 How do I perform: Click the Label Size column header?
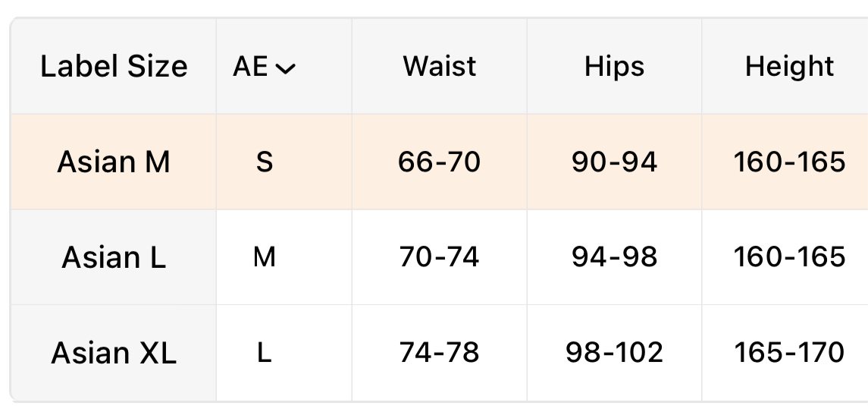[114, 67]
